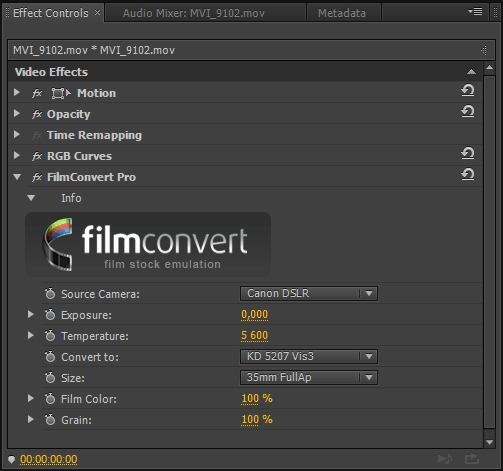503x471 pixels.
Task: Close the Effect Controls tab
Action: (x=97, y=13)
